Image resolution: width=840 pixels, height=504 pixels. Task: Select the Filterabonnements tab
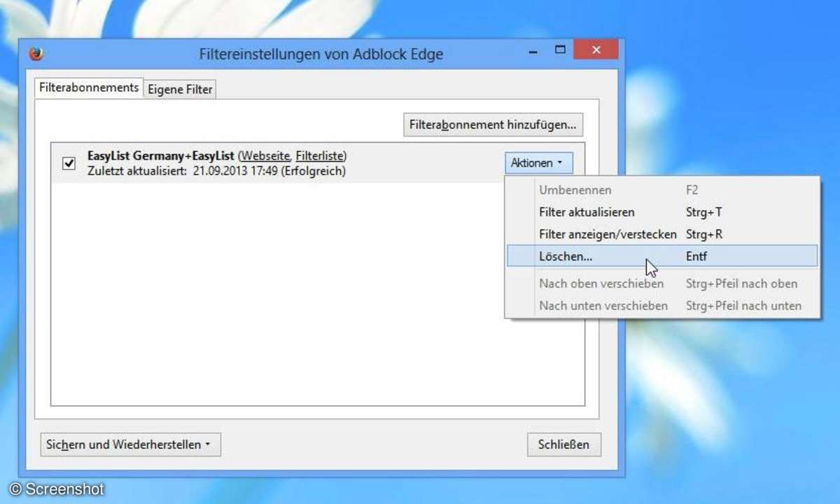point(89,88)
